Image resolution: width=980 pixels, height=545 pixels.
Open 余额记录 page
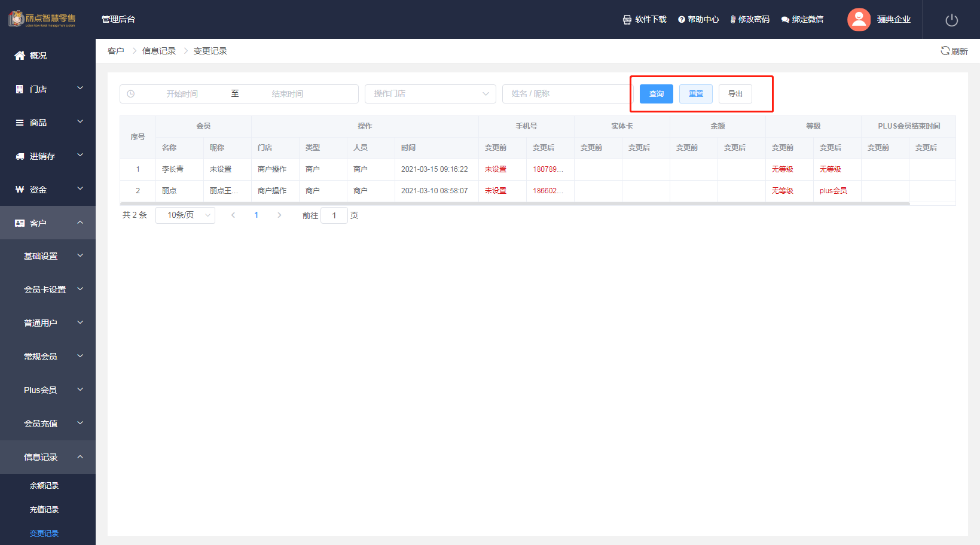44,486
